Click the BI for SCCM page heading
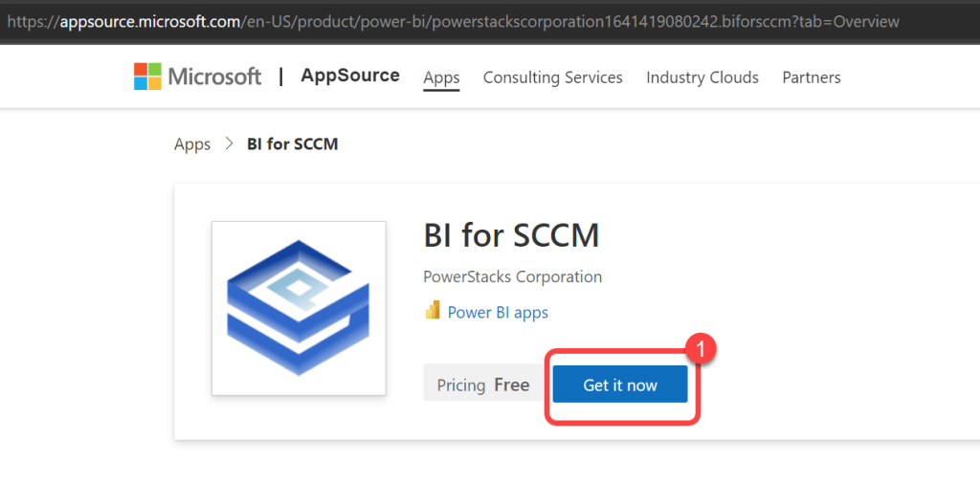Viewport: 980px width, 484px height. [511, 234]
